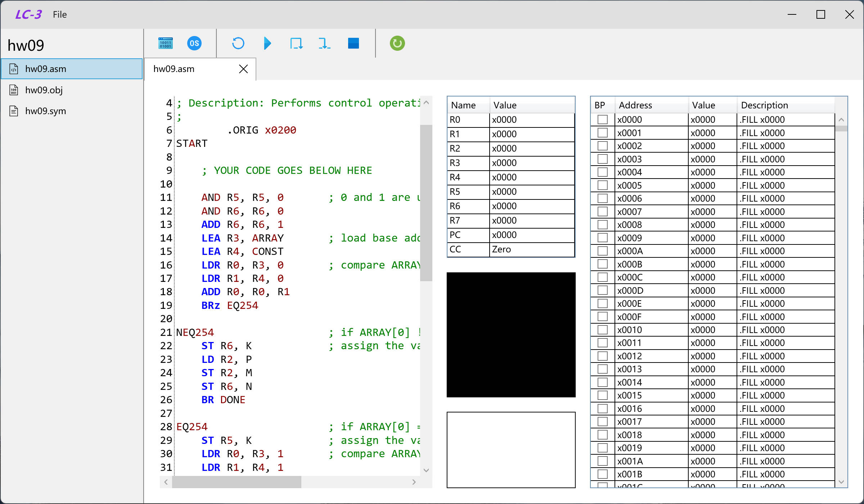This screenshot has height=504, width=864.
Task: Click the assemble binary code icon
Action: pos(165,43)
